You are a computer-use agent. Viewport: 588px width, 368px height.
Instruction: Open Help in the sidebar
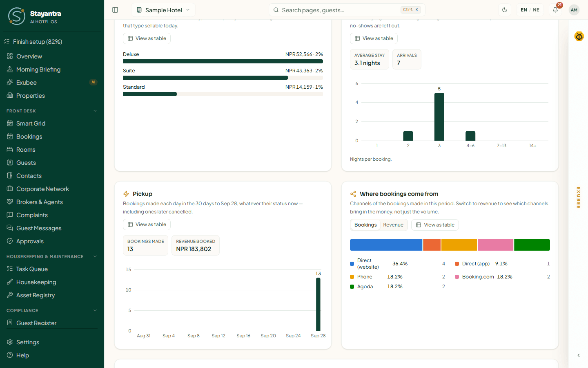coord(52,355)
